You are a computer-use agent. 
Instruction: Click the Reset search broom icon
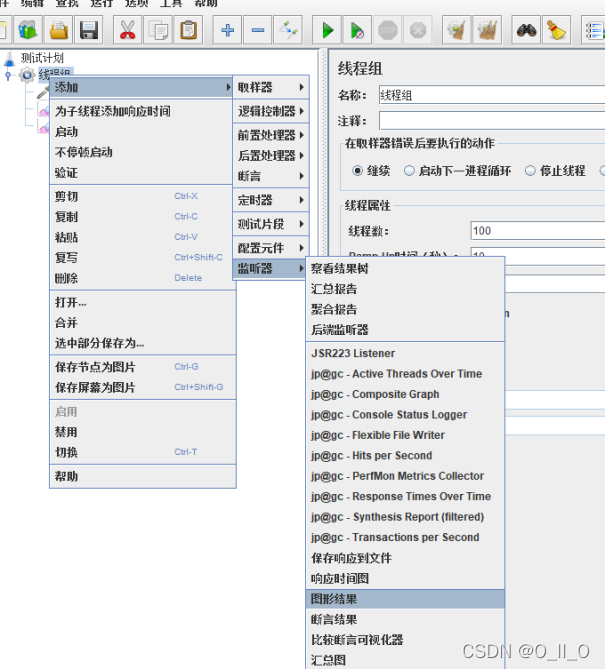[556, 30]
